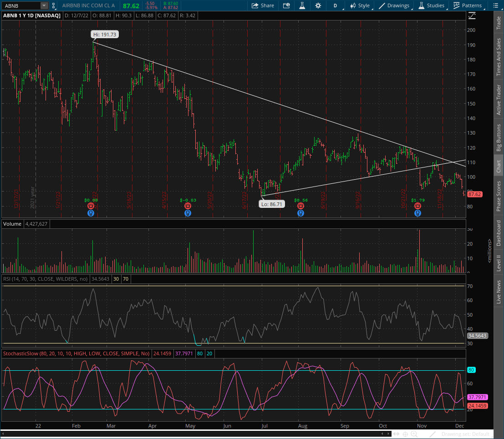Image resolution: width=504 pixels, height=439 pixels.
Task: Click the zoom magnifier icon
Action: [x=414, y=434]
